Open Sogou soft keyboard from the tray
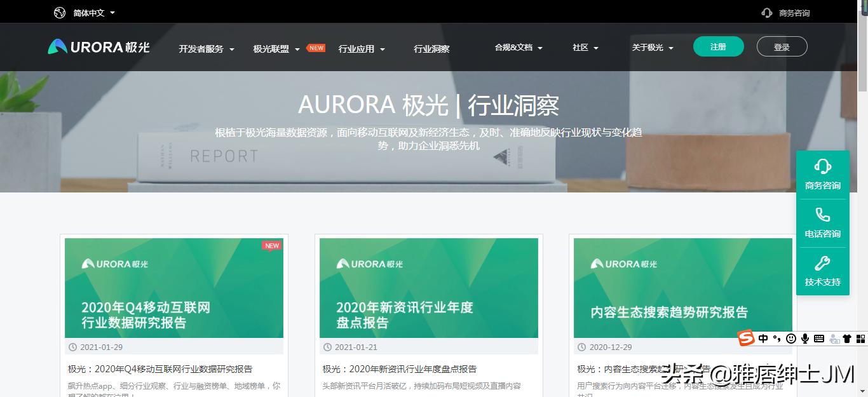868x397 pixels. click(819, 339)
